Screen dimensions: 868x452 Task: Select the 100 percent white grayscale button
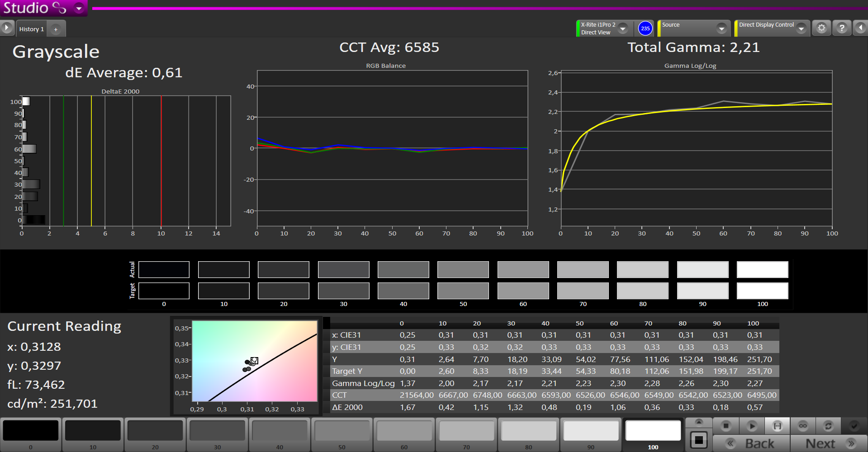[653, 434]
